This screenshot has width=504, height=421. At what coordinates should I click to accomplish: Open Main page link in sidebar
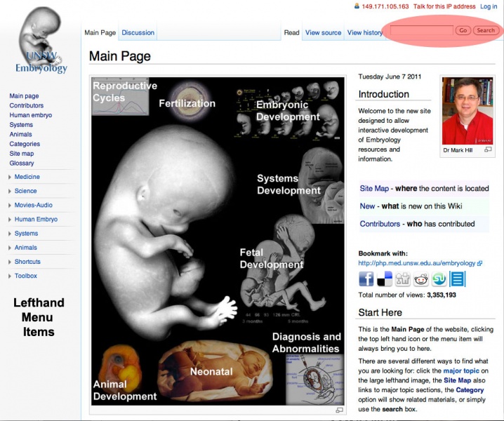point(24,95)
